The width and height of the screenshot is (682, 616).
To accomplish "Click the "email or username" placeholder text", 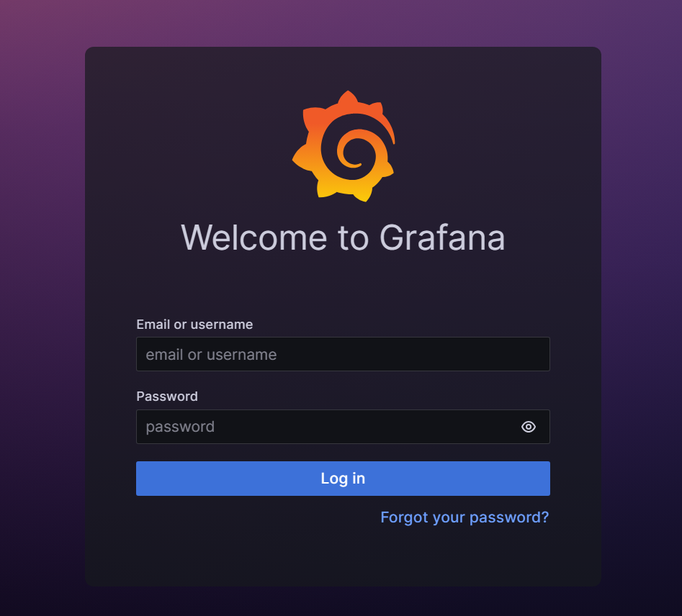I will (211, 355).
